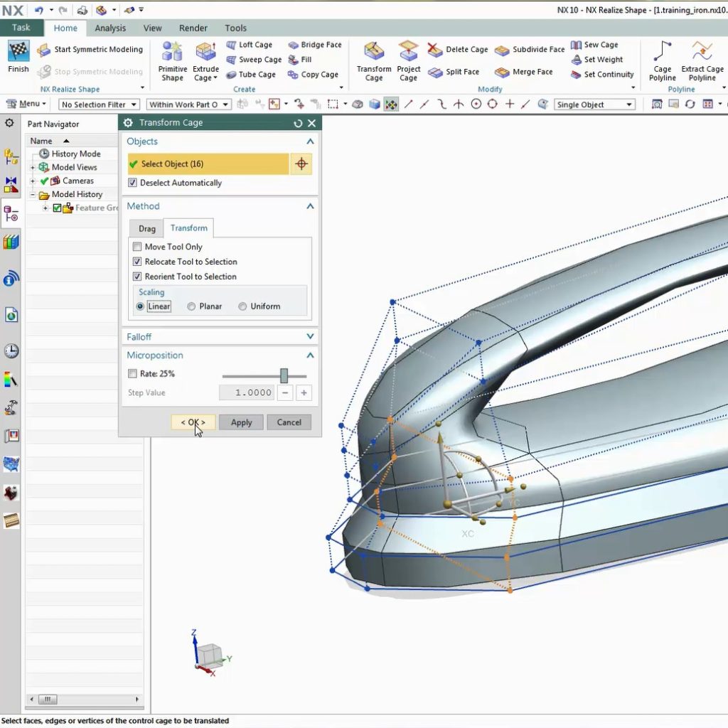Click the Apply button
728x728 pixels.
tap(241, 422)
